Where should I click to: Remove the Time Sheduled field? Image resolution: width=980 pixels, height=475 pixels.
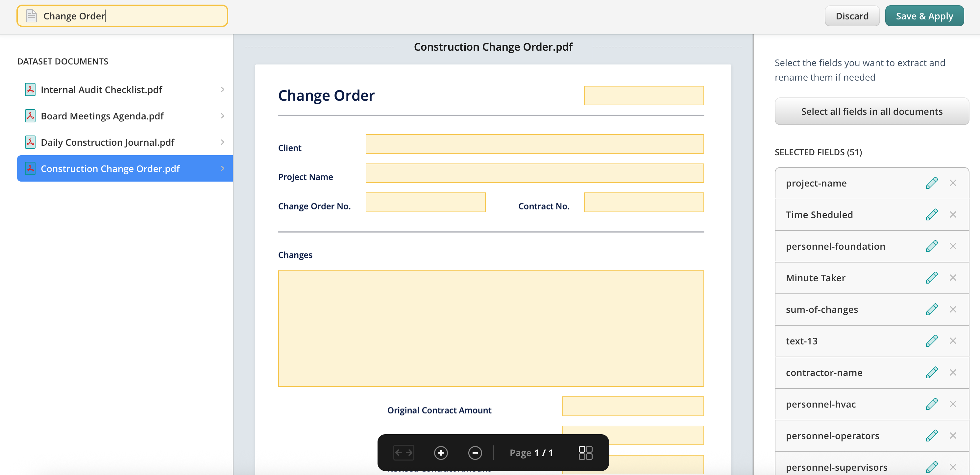point(953,215)
